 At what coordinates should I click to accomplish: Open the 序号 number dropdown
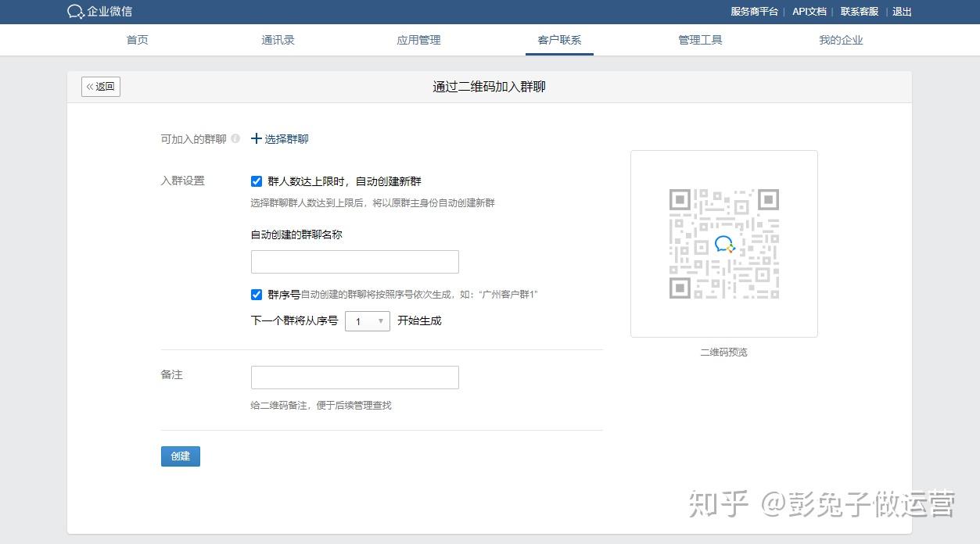point(368,321)
